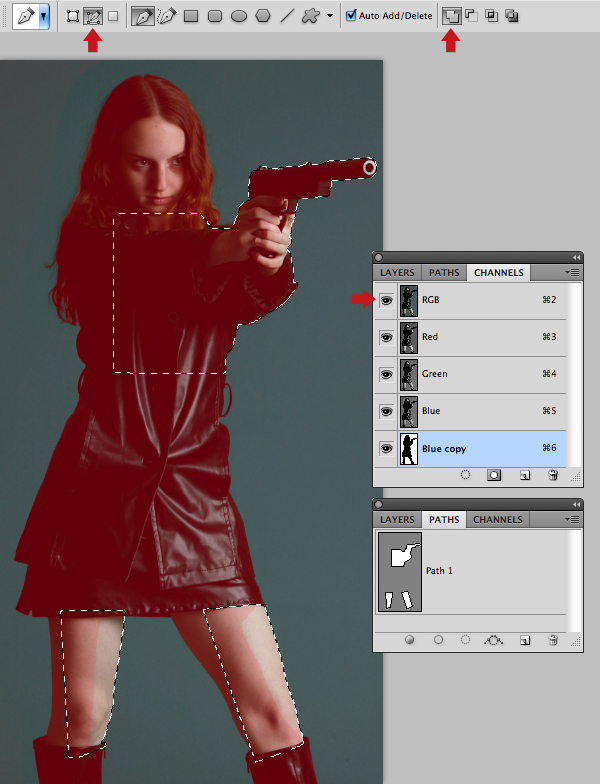Save selection as channel icon
The image size is (600, 784).
click(494, 475)
